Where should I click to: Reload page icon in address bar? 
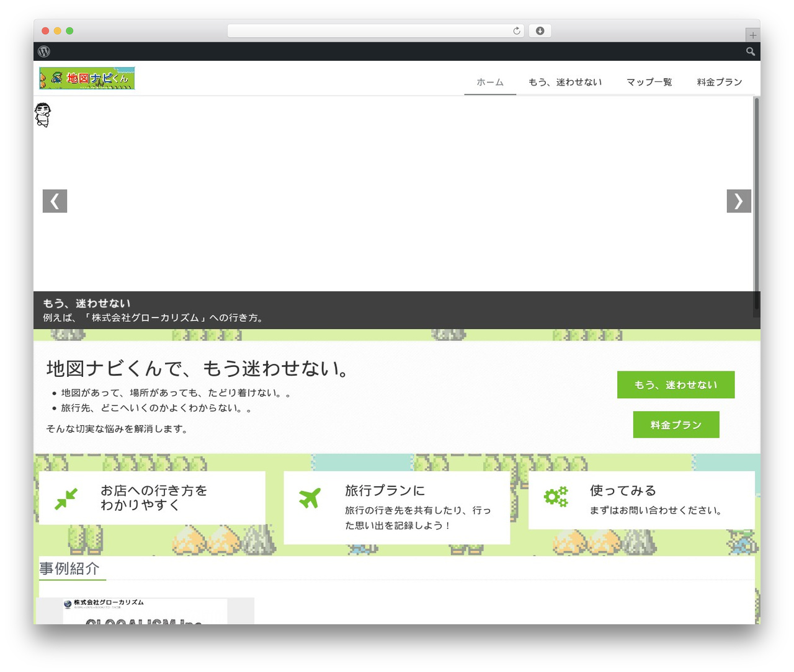(517, 31)
